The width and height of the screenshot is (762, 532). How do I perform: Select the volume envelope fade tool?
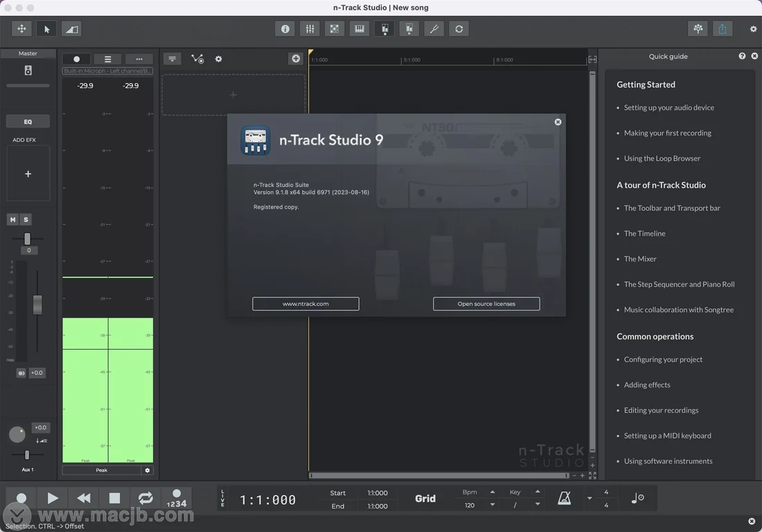pyautogui.click(x=72, y=29)
